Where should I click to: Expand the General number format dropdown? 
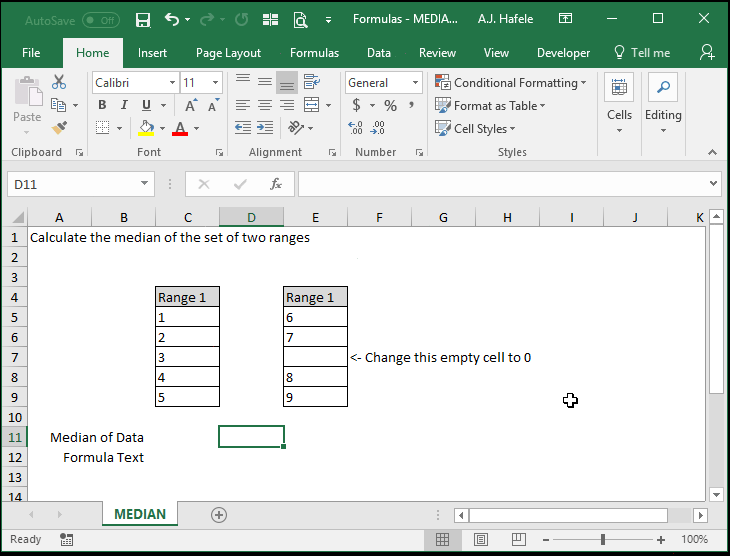415,82
